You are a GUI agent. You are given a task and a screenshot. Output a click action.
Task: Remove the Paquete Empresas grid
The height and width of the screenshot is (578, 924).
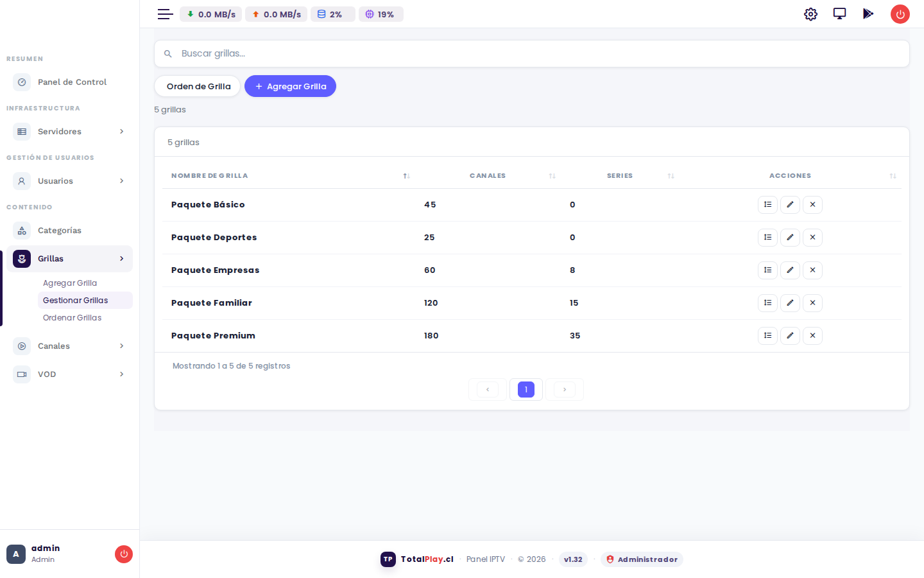812,270
